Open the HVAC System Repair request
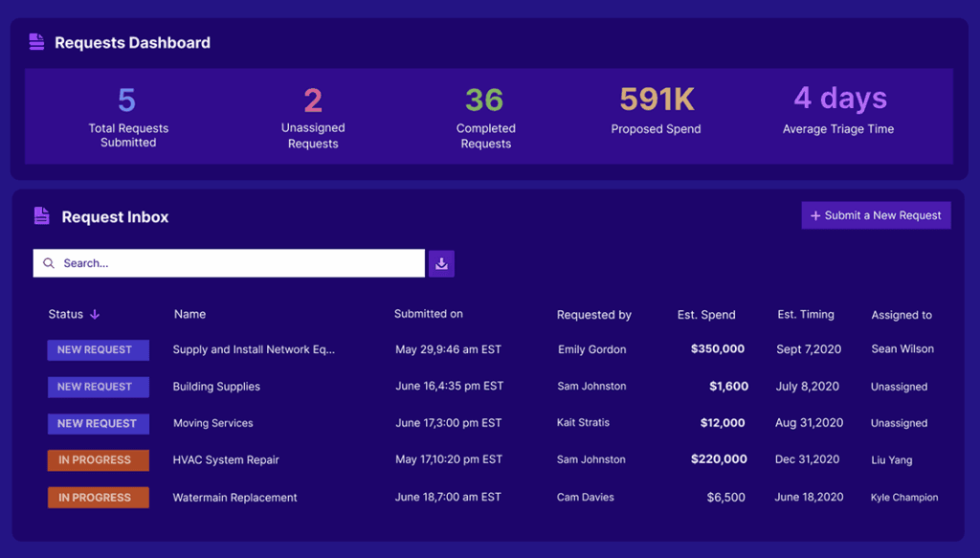980x558 pixels. (x=226, y=459)
